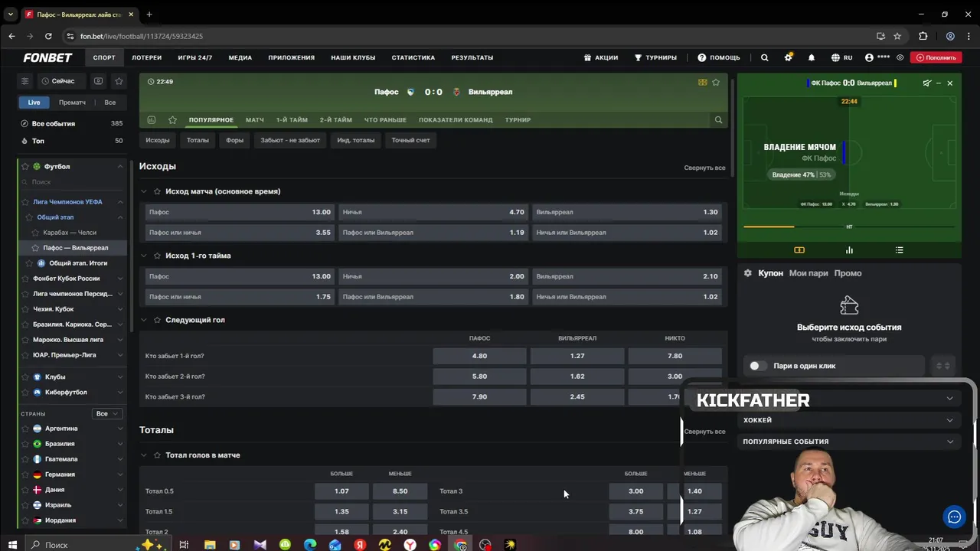Switch to 1-Й ТАЙМ tab

click(x=292, y=120)
